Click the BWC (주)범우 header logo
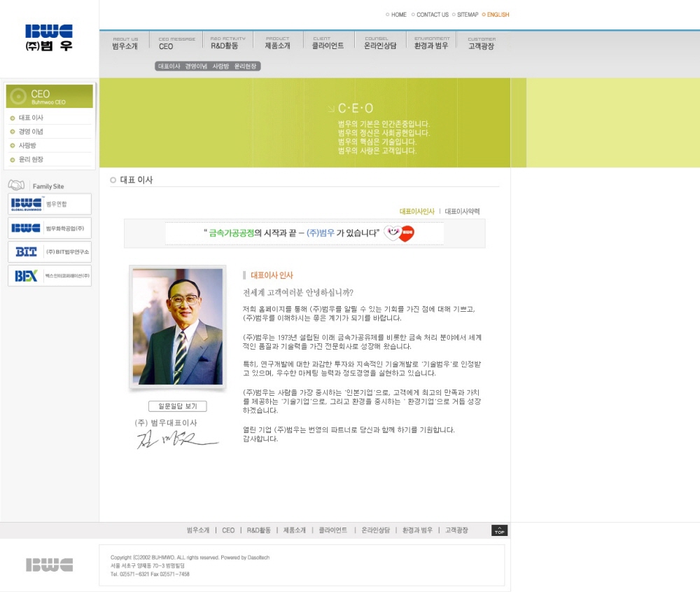Image resolution: width=700 pixels, height=592 pixels. click(x=49, y=38)
